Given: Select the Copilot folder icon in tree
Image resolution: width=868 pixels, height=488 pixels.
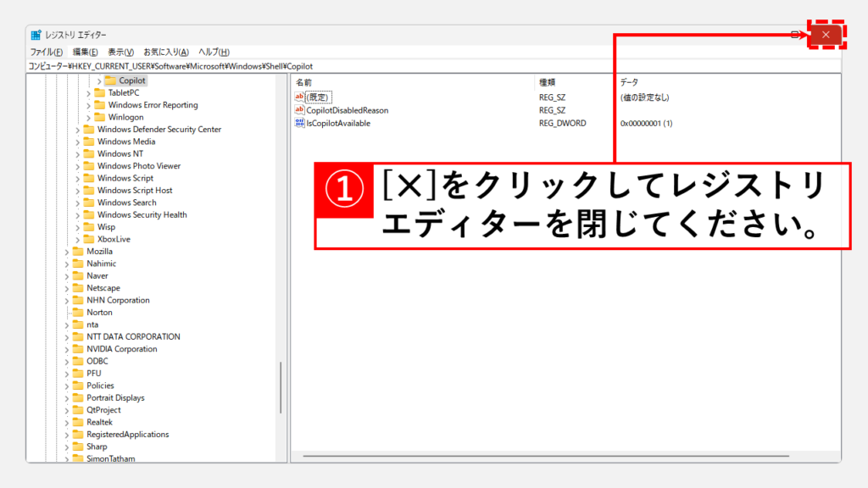Looking at the screenshot, I should (110, 80).
